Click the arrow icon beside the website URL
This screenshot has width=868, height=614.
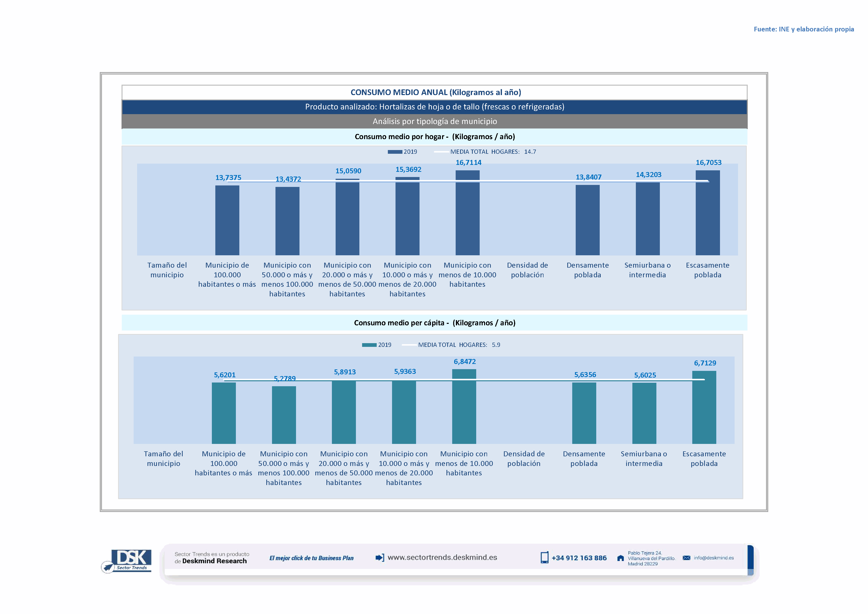[380, 558]
